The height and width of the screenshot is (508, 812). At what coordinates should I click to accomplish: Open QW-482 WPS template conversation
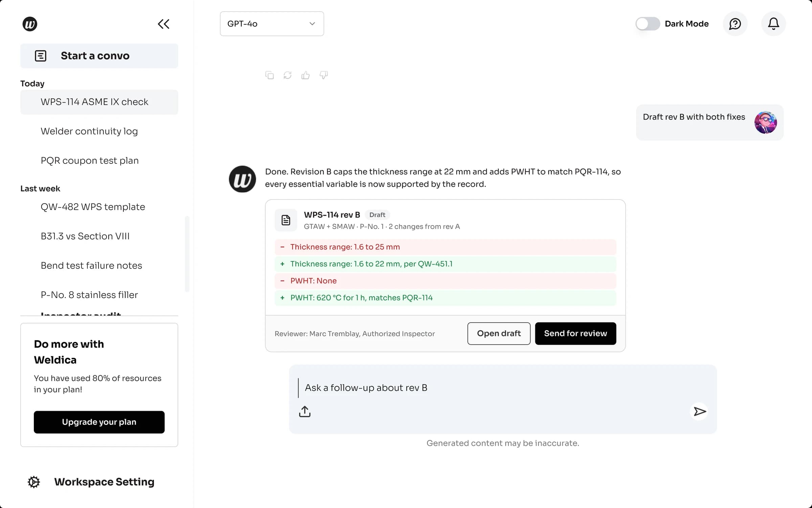[99, 207]
